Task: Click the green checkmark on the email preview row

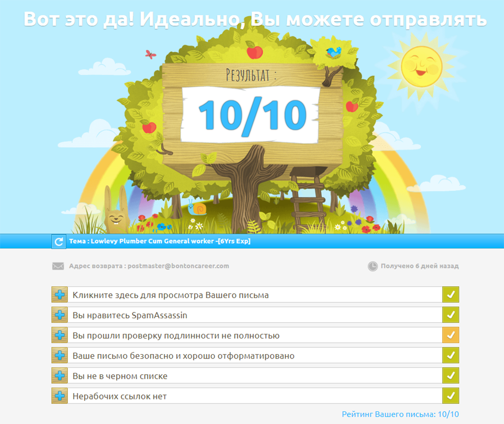Action: (450, 294)
